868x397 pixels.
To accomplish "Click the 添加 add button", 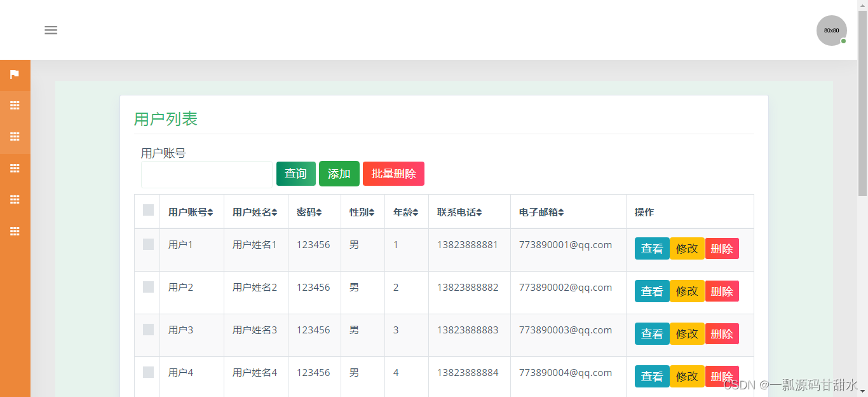I will pyautogui.click(x=339, y=174).
